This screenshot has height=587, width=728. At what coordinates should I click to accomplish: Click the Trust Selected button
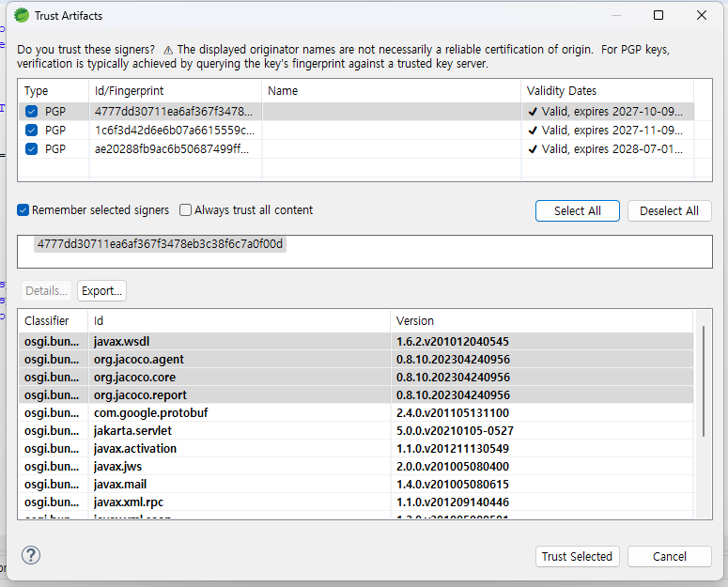577,556
